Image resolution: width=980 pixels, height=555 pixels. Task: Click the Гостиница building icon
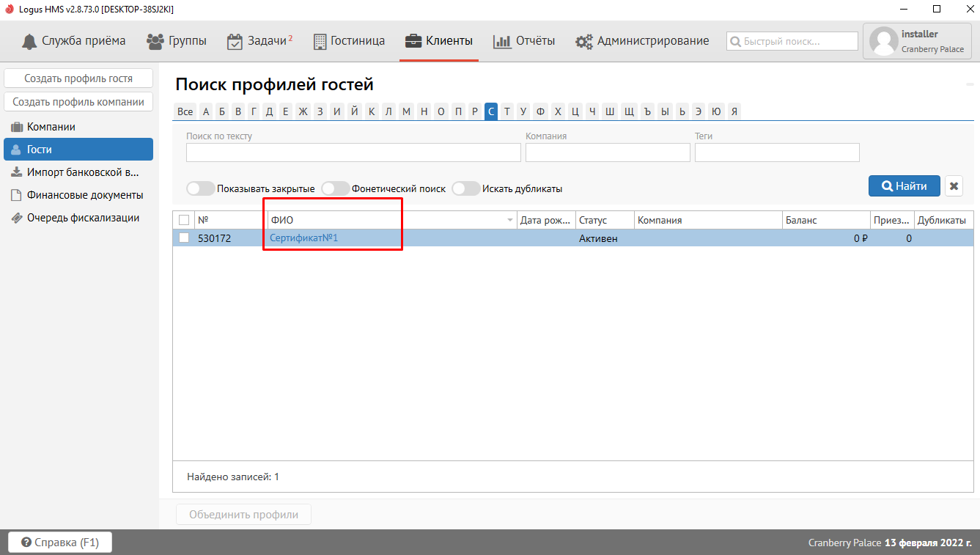pyautogui.click(x=320, y=42)
